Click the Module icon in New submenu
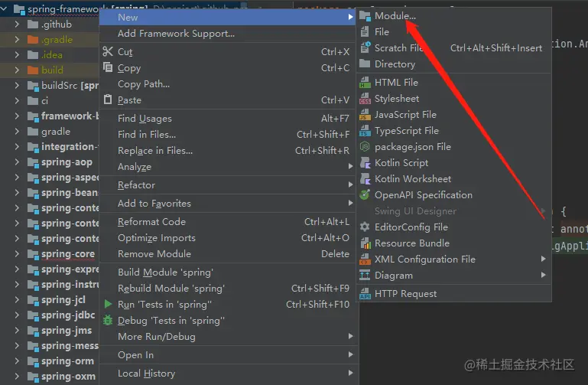 (x=365, y=16)
